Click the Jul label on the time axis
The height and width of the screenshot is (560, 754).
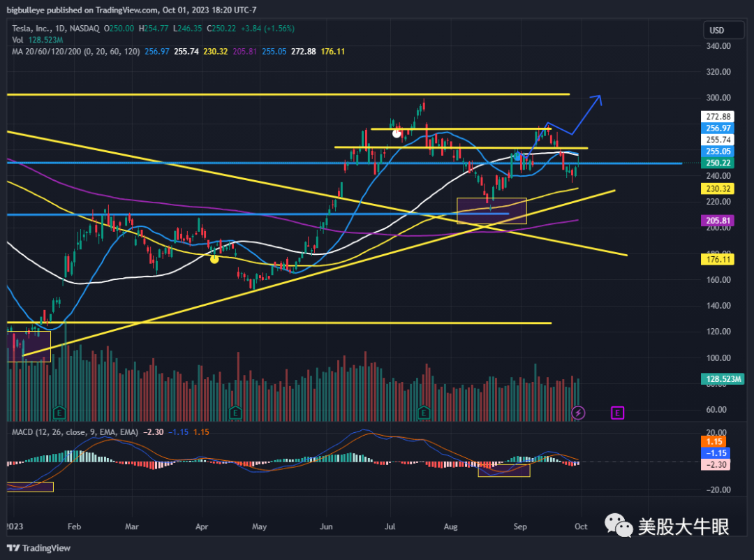[x=390, y=526]
